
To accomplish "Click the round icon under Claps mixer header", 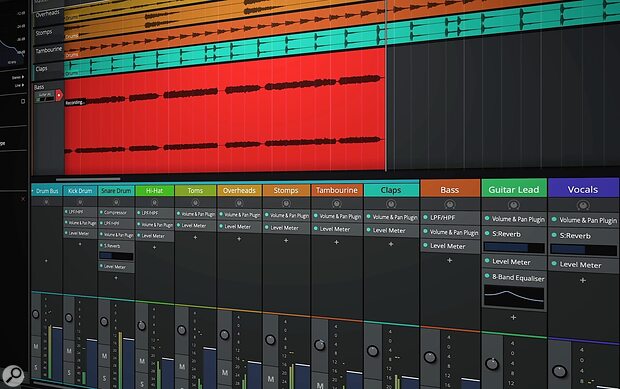I will click(391, 204).
